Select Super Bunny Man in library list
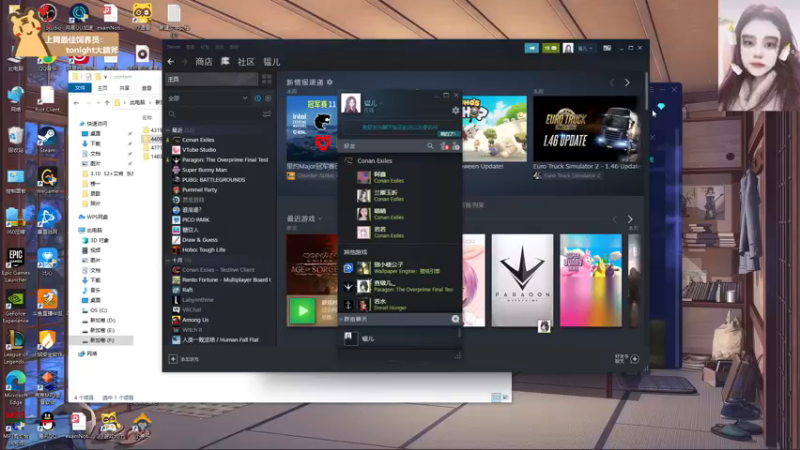 205,170
